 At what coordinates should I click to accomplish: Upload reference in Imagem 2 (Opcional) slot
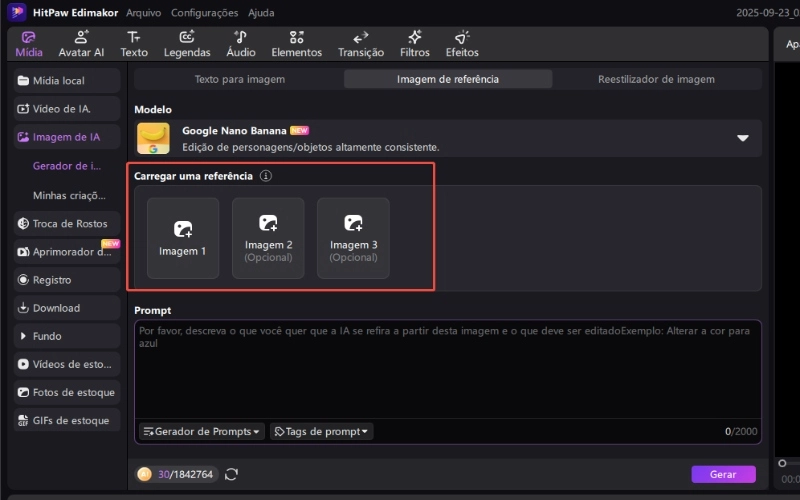(268, 238)
